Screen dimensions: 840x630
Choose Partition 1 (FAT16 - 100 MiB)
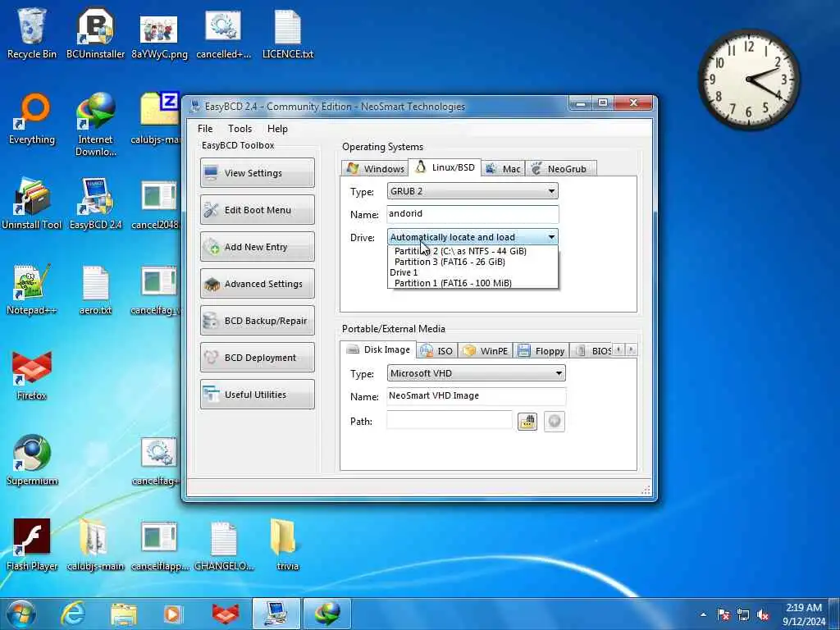(472, 283)
